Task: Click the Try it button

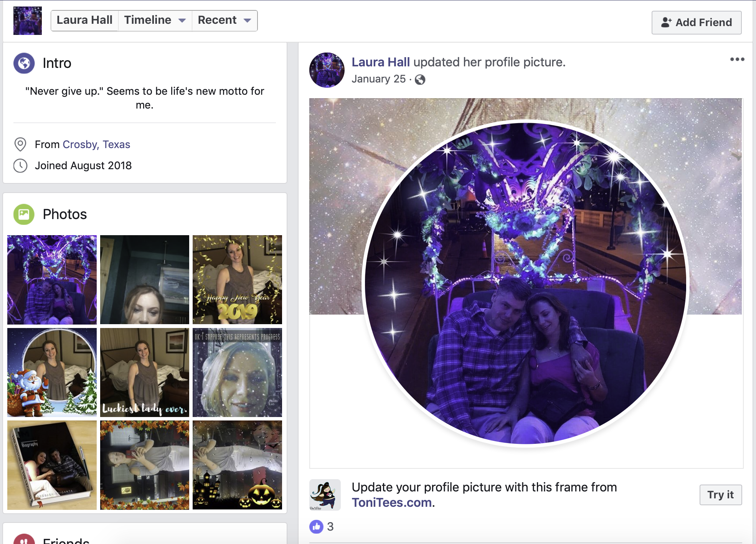Action: [x=720, y=495]
